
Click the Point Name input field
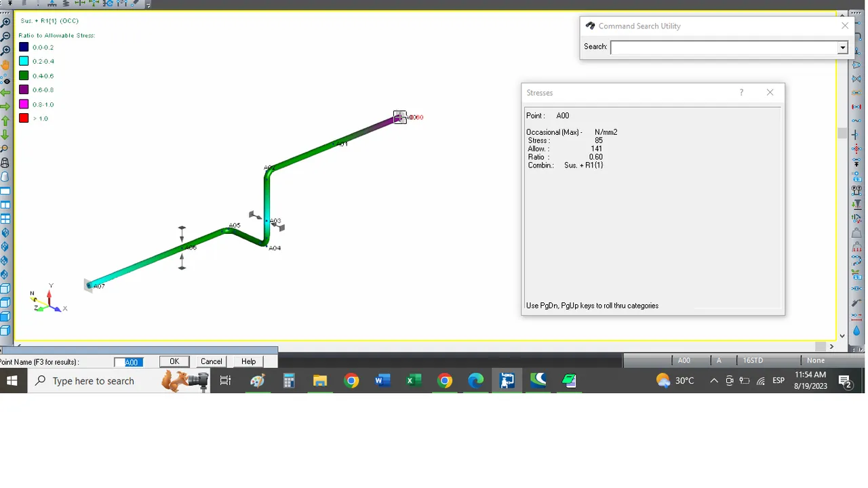pos(130,362)
